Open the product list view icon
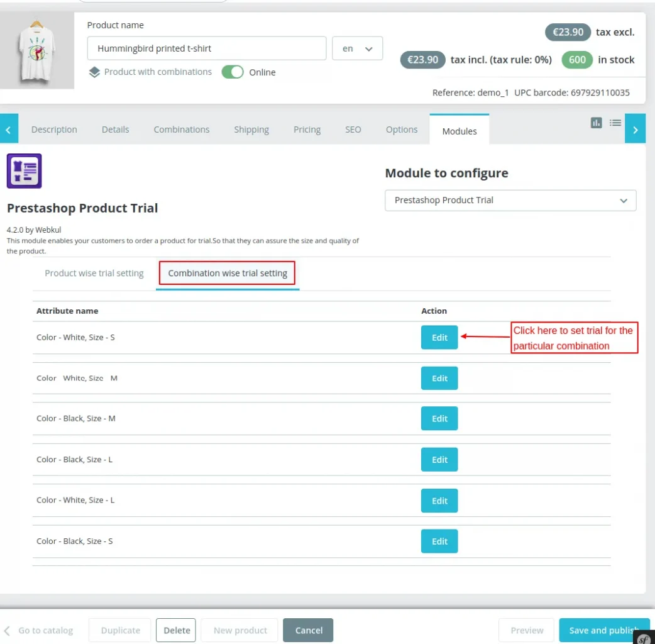 (x=615, y=123)
